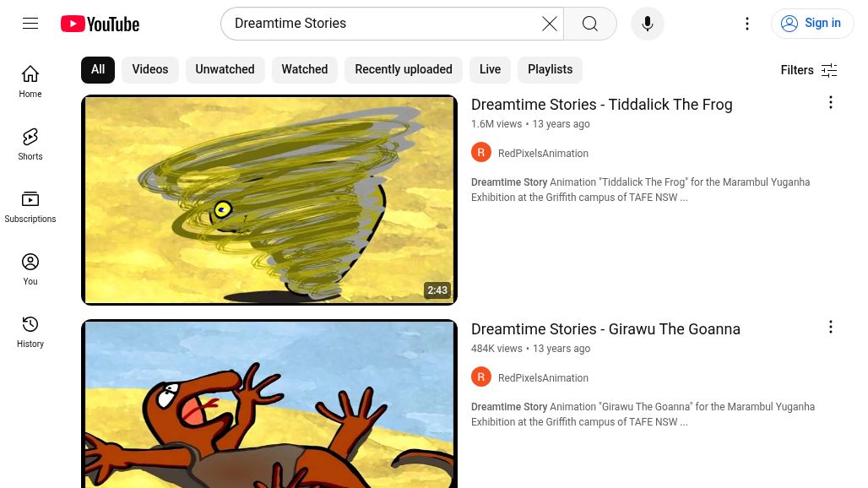The height and width of the screenshot is (488, 868).
Task: Select the Unwatched filter chip
Action: [225, 70]
